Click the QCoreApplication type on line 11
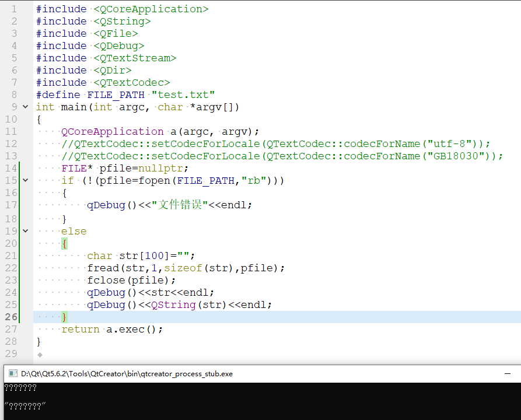The height and width of the screenshot is (420, 521). click(112, 132)
